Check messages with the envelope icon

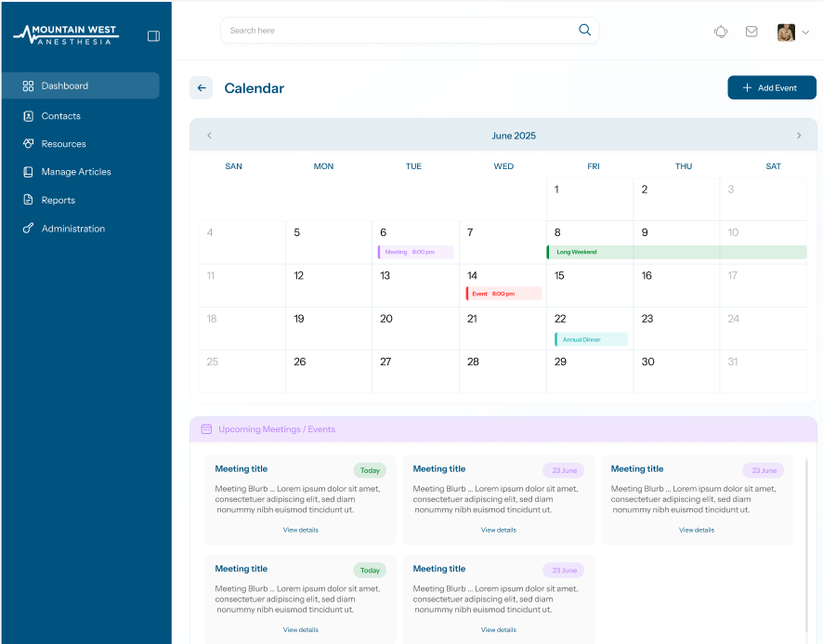751,31
